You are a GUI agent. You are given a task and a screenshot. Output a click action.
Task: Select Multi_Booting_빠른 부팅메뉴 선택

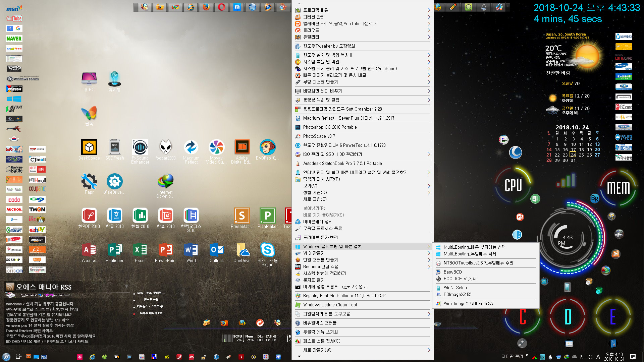point(486,247)
